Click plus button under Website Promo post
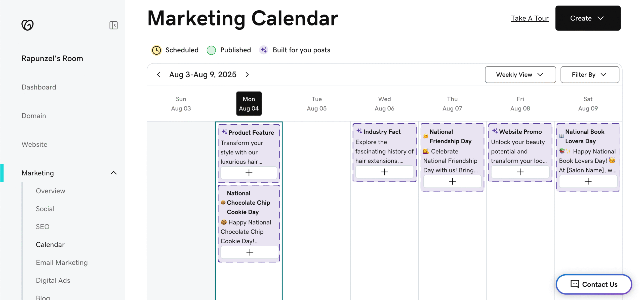The width and height of the screenshot is (644, 300). [x=520, y=172]
